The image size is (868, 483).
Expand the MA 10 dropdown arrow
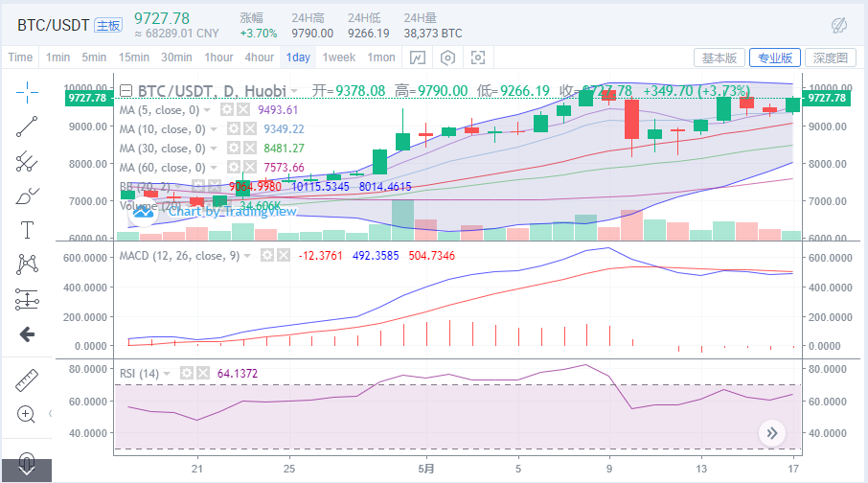[214, 129]
